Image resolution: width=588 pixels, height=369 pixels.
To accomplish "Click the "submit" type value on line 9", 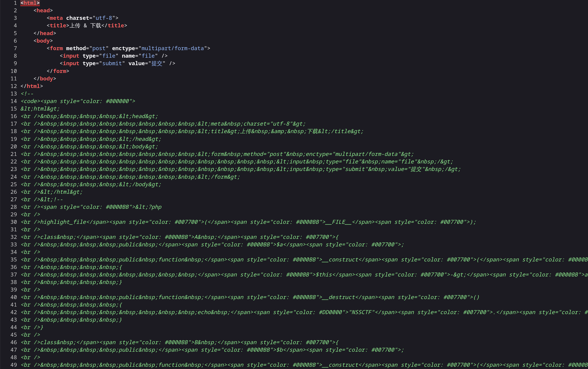I will [x=112, y=63].
